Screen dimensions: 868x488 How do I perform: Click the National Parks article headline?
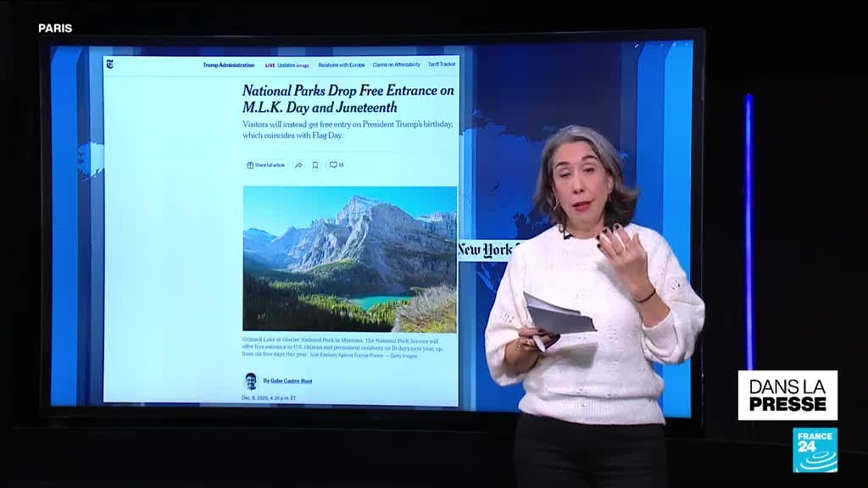[x=348, y=98]
